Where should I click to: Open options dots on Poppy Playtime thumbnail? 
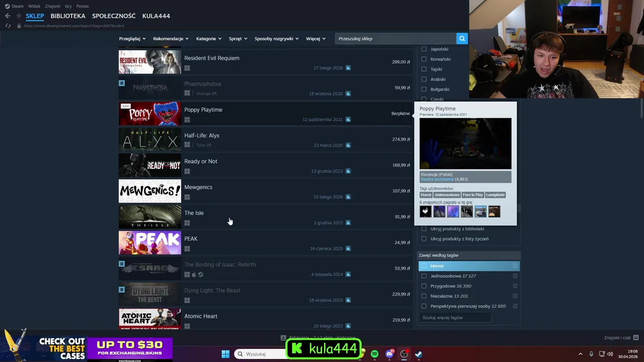[126, 106]
